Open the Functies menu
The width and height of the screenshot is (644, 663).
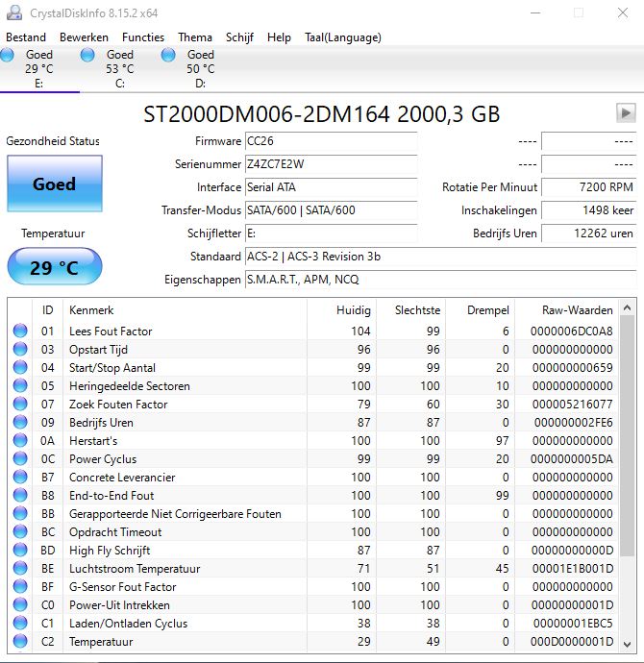tap(143, 37)
